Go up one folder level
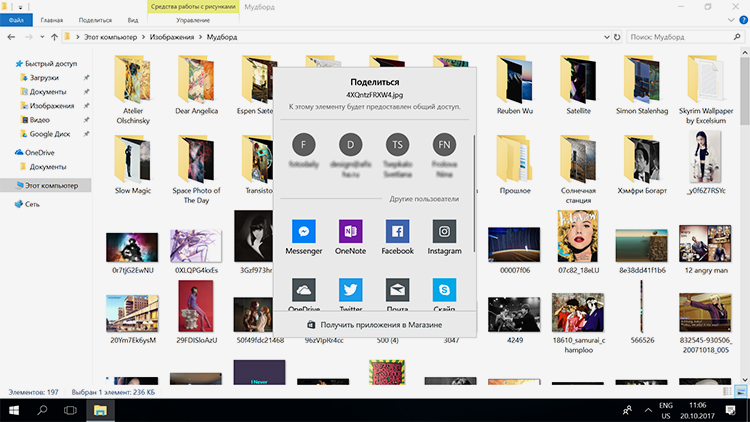Viewport: 750px width, 422px height. click(x=54, y=37)
